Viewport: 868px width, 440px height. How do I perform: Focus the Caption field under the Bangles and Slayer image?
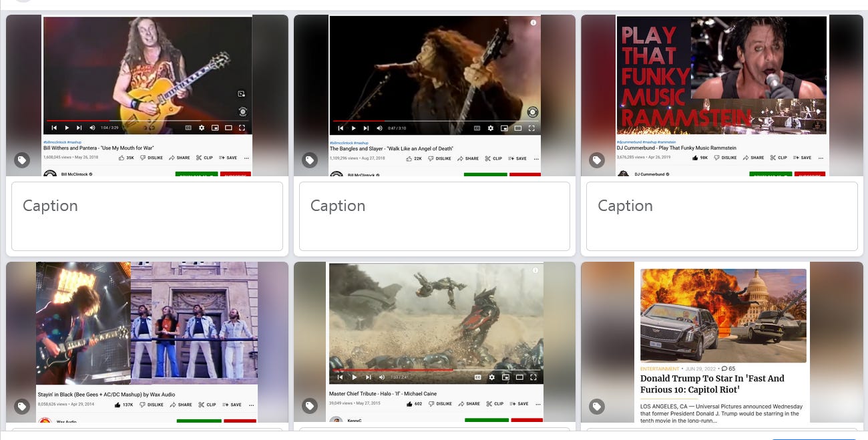pos(434,216)
